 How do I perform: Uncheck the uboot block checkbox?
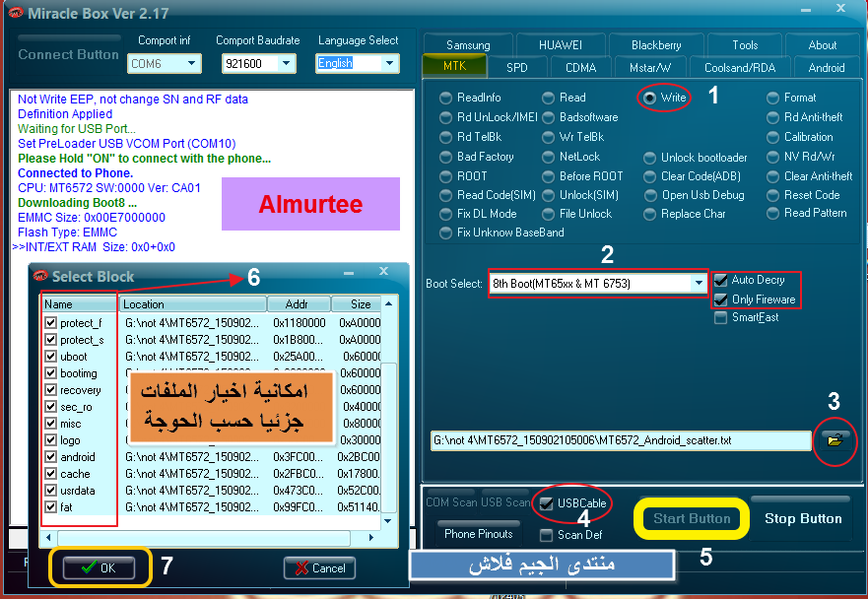point(51,357)
